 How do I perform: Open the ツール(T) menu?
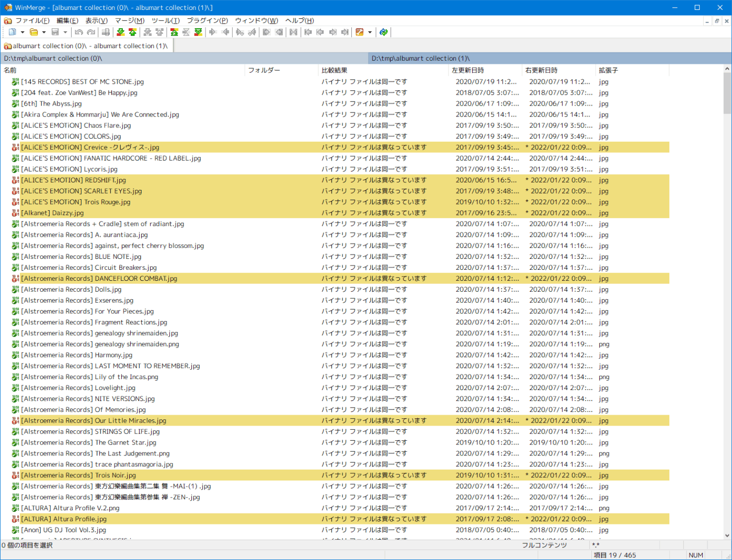pos(165,20)
